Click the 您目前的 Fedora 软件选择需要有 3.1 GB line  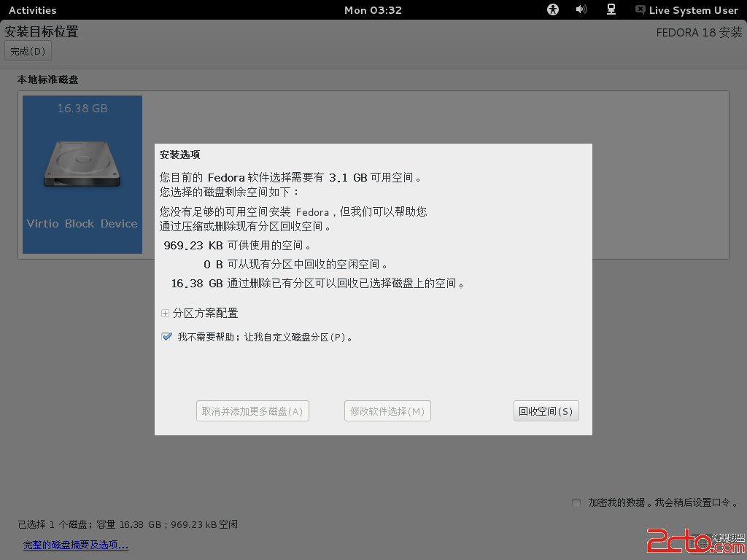(x=290, y=178)
